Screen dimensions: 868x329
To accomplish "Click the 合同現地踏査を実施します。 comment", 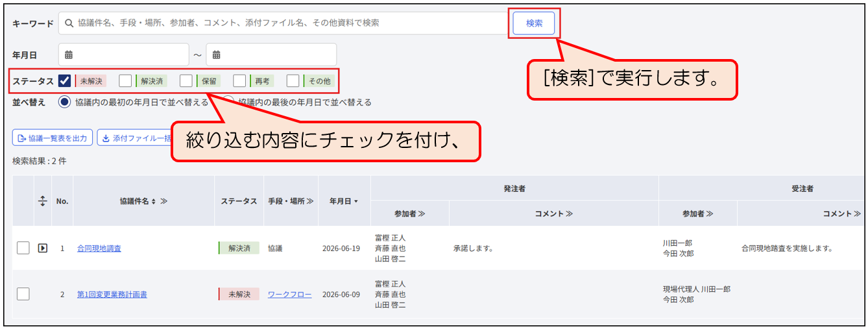I will [787, 248].
